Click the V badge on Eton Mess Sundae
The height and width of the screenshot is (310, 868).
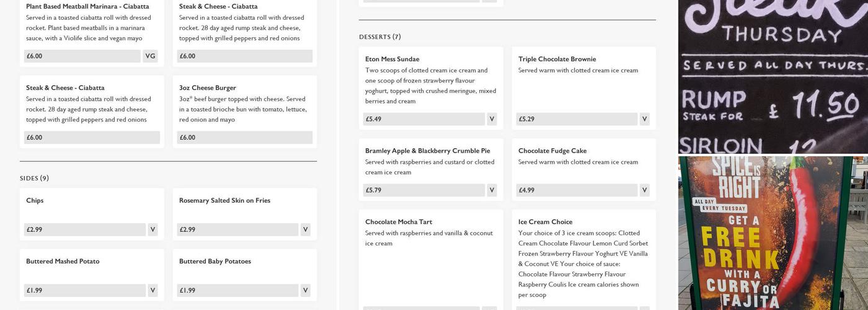click(492, 120)
